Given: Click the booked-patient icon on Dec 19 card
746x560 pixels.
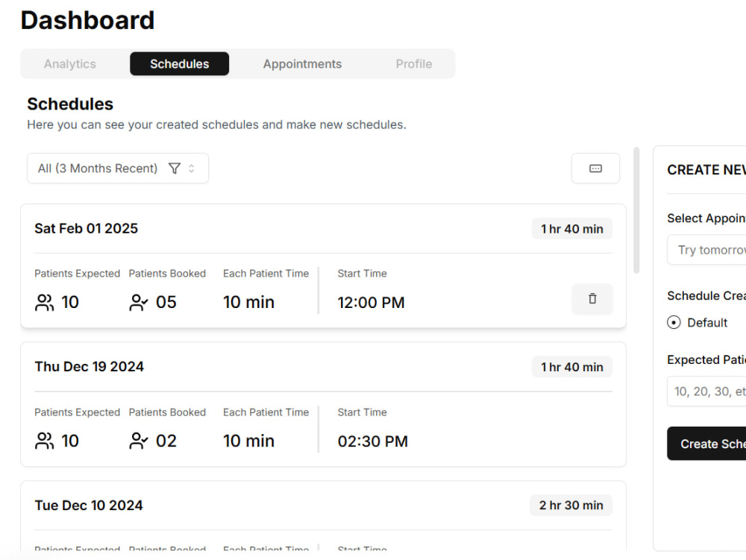Looking at the screenshot, I should [139, 441].
